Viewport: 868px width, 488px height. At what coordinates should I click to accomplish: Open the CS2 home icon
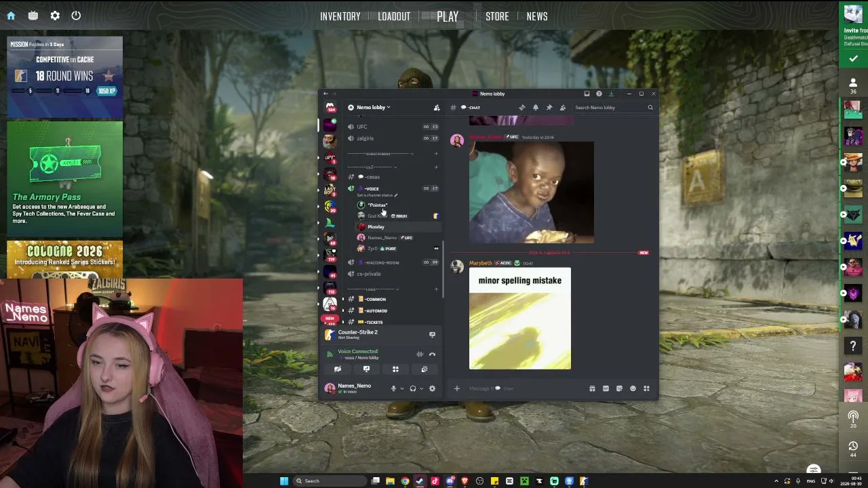[x=11, y=16]
